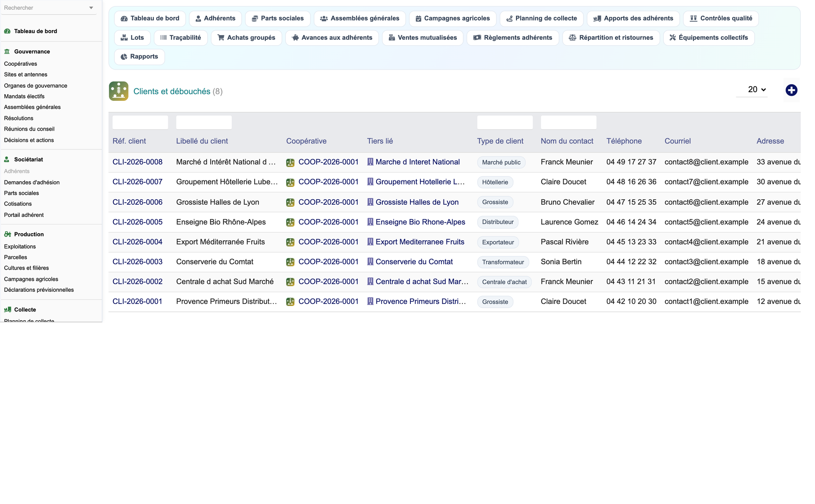Screen dimensions: 815x504
Task: Click building icon beside Export Mediterranee Fruits link
Action: (370, 242)
